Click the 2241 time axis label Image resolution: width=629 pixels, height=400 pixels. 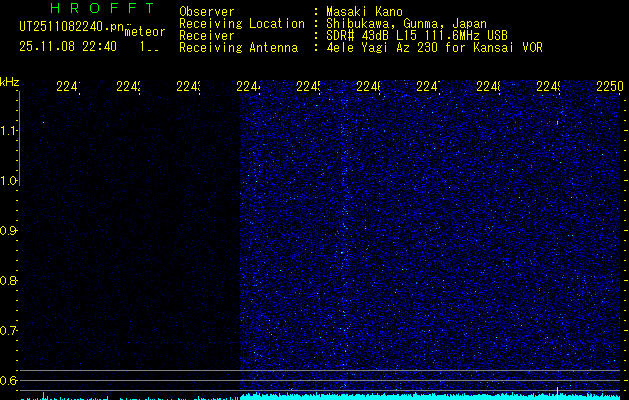(68, 86)
